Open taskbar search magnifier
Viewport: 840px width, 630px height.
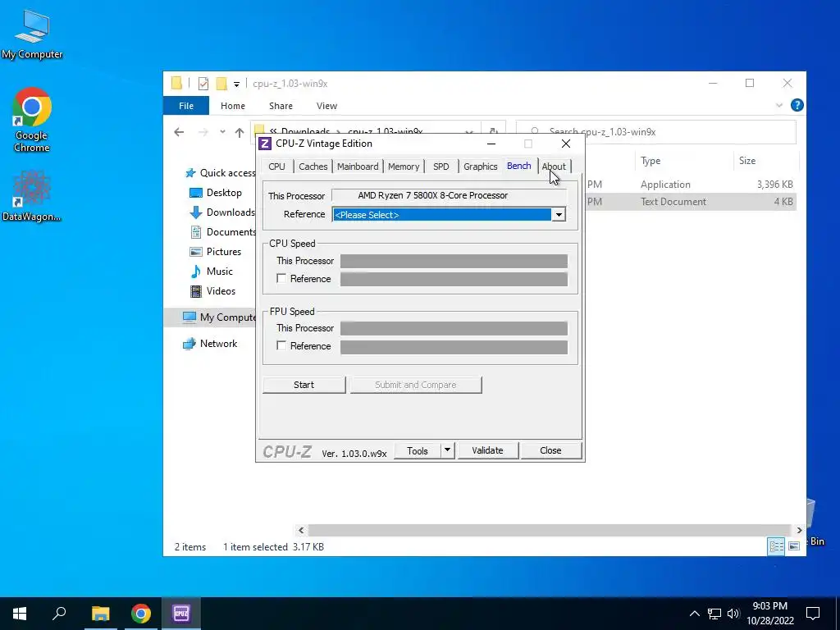(59, 614)
